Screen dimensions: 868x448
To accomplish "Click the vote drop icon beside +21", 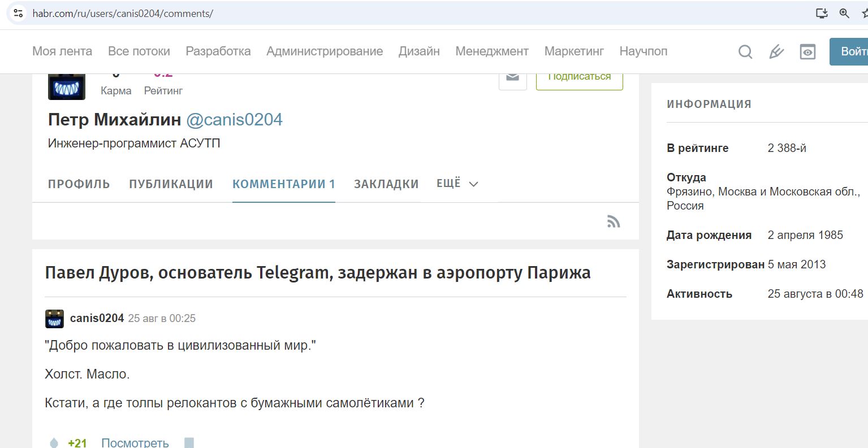I will 54,443.
